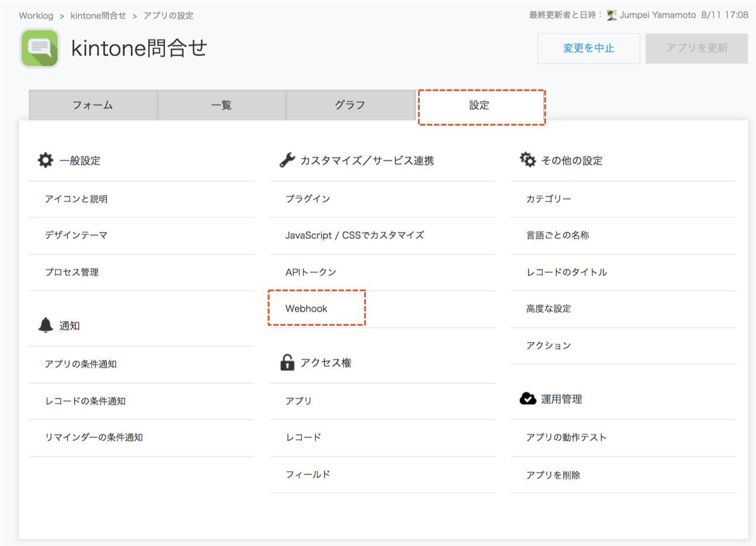Switch to the フォーム tab
Image resolution: width=756 pixels, height=546 pixels.
click(93, 105)
